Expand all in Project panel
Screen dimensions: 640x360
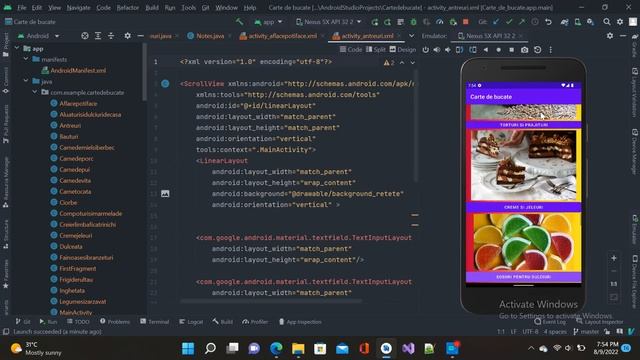(x=98, y=36)
